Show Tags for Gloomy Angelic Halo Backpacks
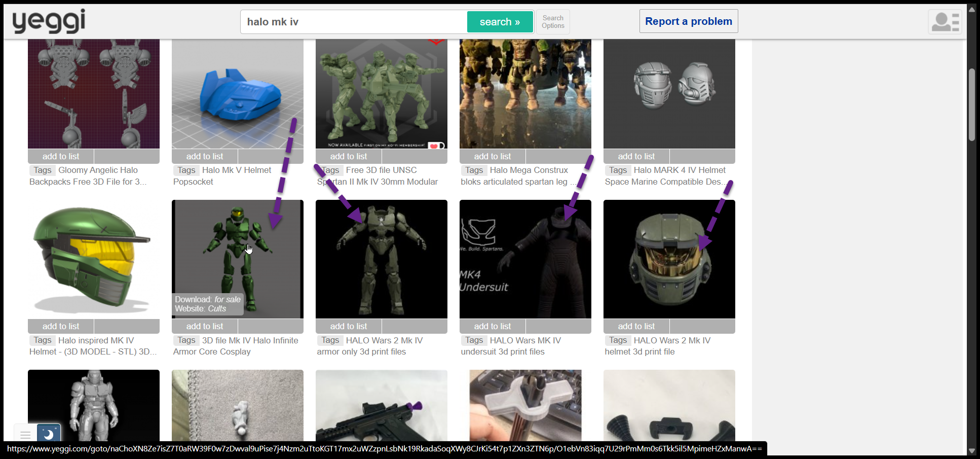Screen dimensions: 980x459 [x=43, y=170]
